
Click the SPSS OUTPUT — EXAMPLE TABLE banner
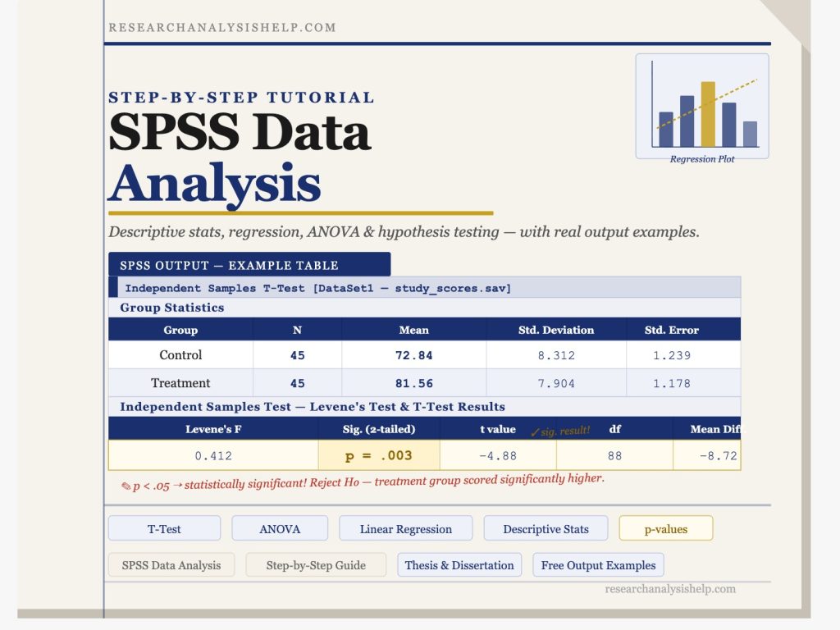tap(230, 264)
